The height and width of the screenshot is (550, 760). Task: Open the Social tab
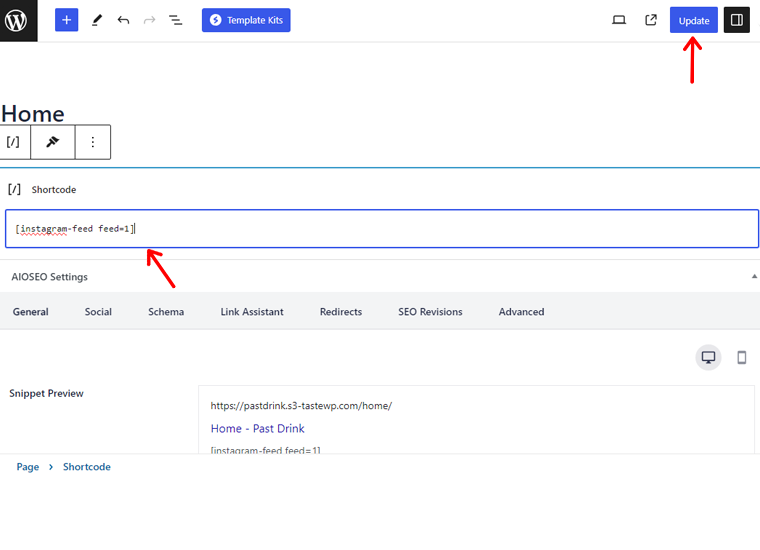tap(98, 312)
